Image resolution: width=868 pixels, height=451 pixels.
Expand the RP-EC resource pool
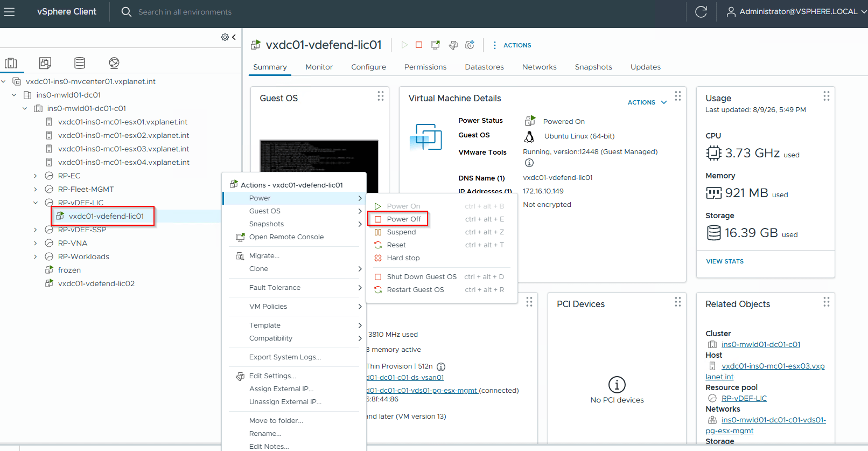(36, 176)
